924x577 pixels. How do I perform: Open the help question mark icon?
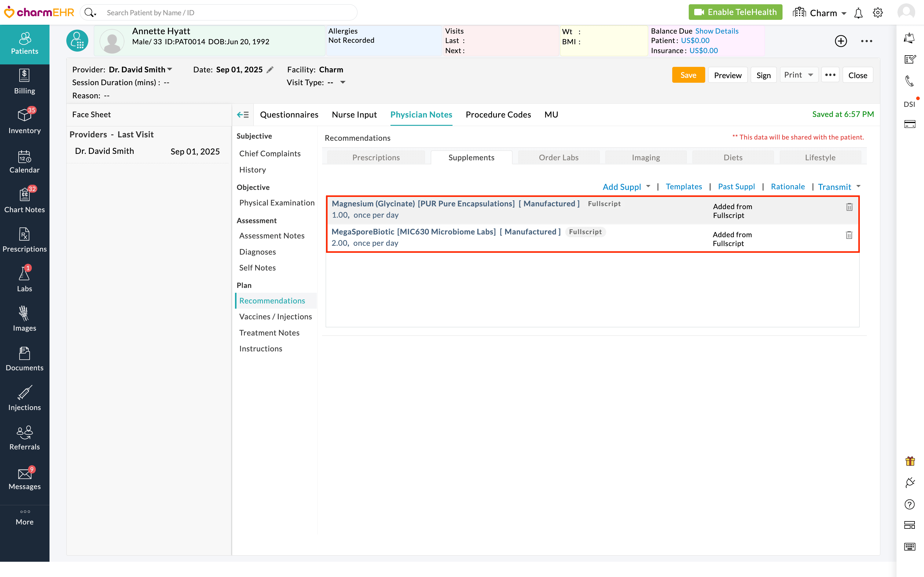click(910, 504)
